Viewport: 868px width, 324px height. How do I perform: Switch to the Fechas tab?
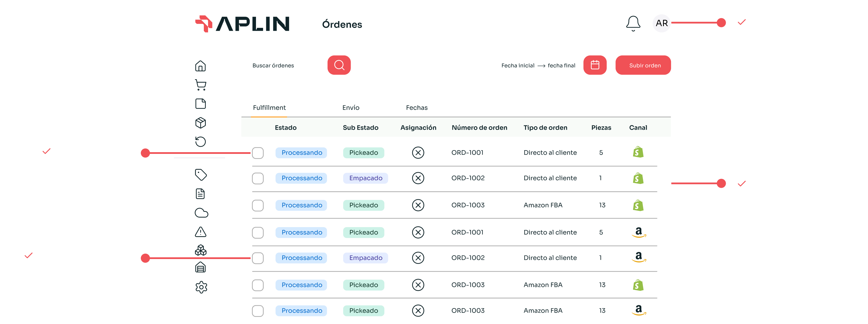click(416, 107)
